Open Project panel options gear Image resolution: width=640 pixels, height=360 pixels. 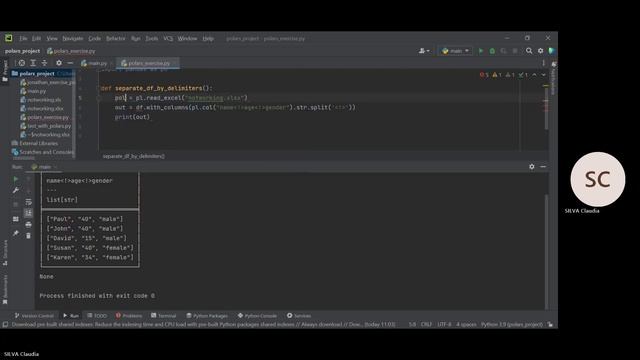(59, 63)
